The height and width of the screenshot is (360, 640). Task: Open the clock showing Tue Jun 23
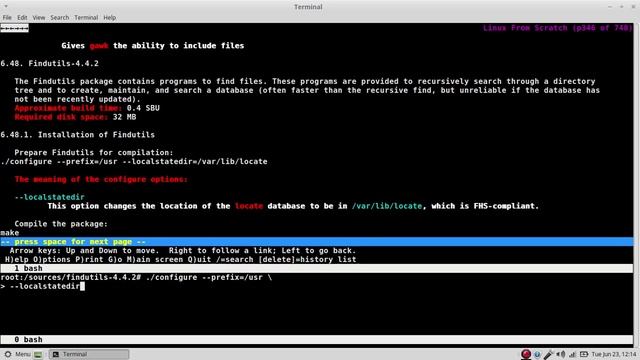tap(614, 354)
